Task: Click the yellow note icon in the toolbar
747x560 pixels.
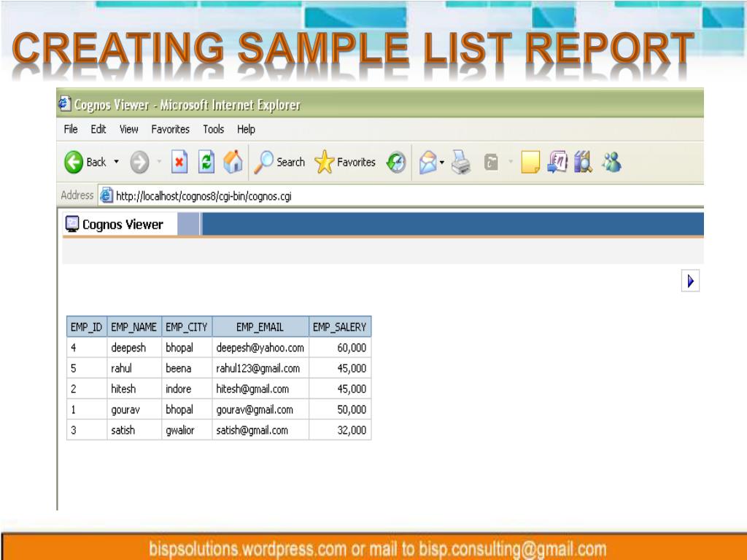Action: (531, 163)
